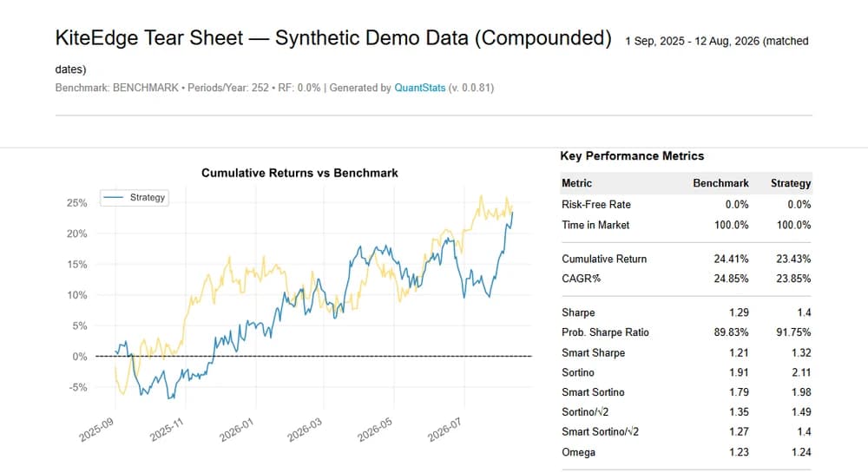Screen dimensions: 868x473
Task: Click strategy Smart Sharpe value 1.32
Action: [x=801, y=352]
